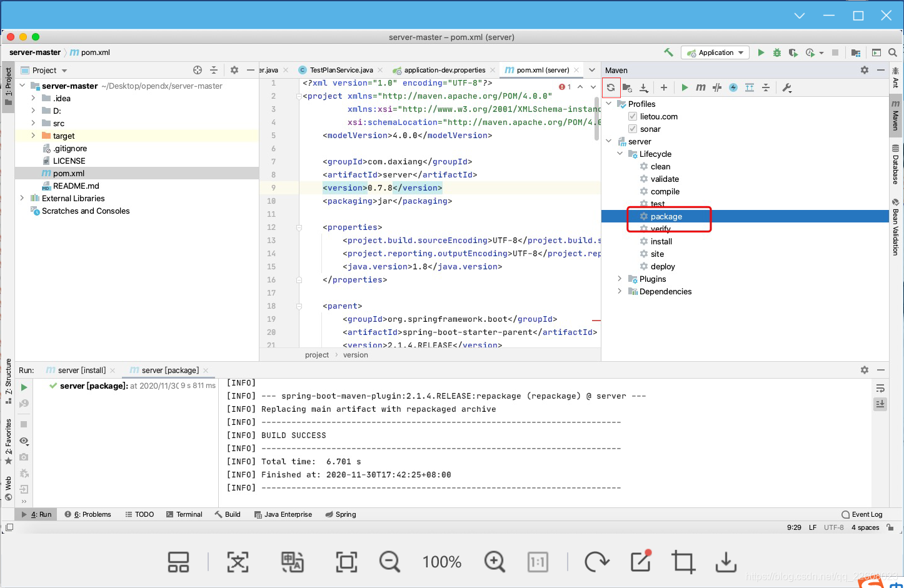Viewport: 904px width, 588px height.
Task: Click the 100% zoom level in the viewer bar
Action: tap(442, 562)
